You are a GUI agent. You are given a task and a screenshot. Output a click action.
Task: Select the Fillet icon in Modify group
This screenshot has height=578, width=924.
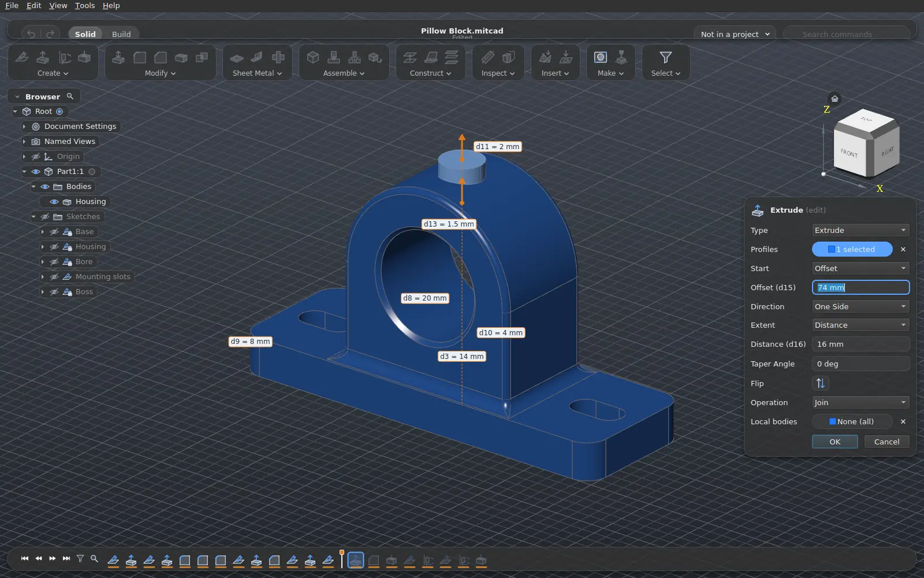point(140,57)
